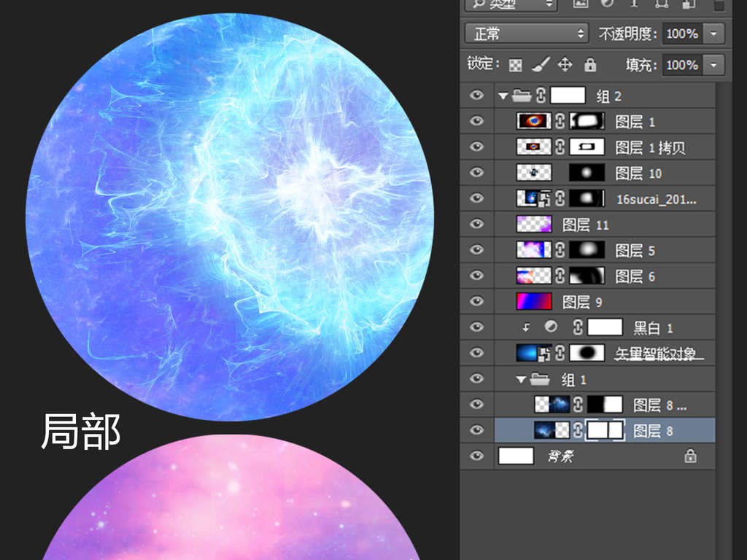Screen dimensions: 747x560
Task: Click the 填充 fill percentage field
Action: (681, 65)
